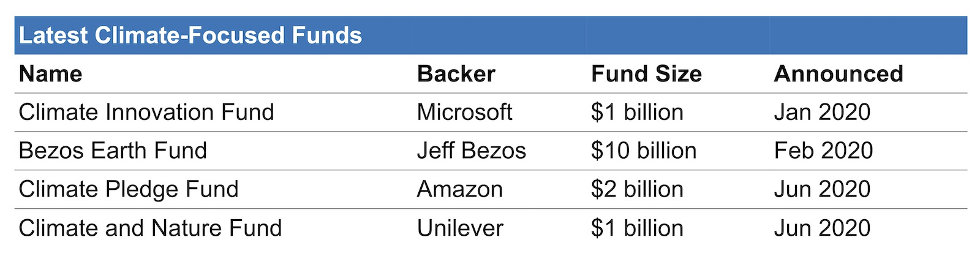The width and height of the screenshot is (980, 259).
Task: Click the Backer column header
Action: click(x=456, y=74)
